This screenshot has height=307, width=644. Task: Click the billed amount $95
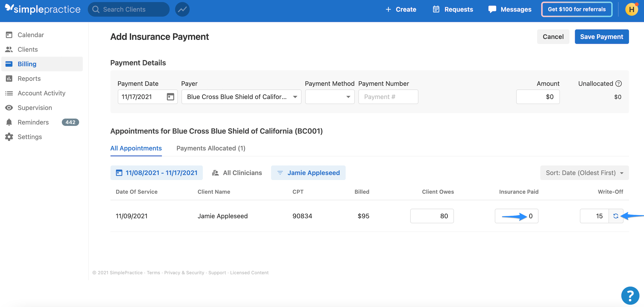pos(363,216)
